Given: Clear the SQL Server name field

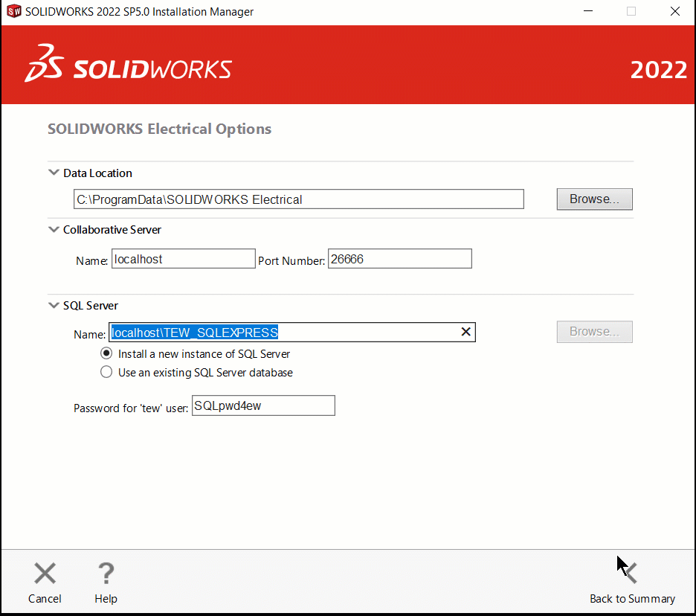Looking at the screenshot, I should (465, 332).
